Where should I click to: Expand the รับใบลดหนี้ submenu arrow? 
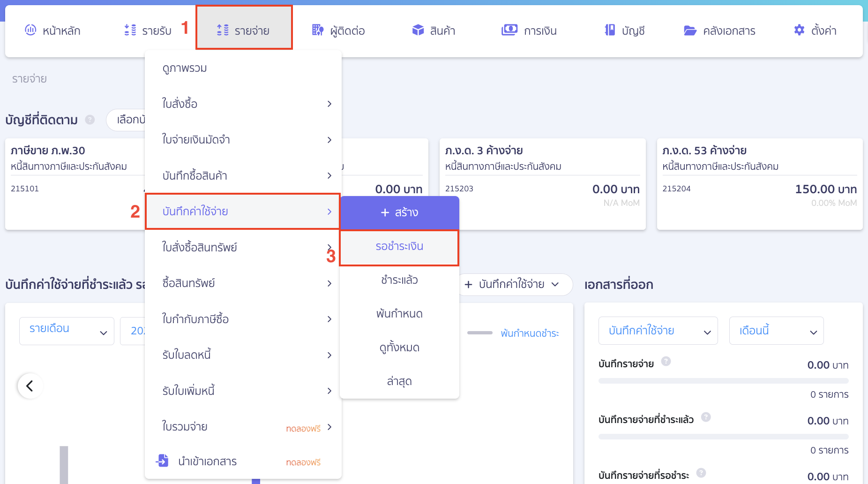pyautogui.click(x=329, y=355)
